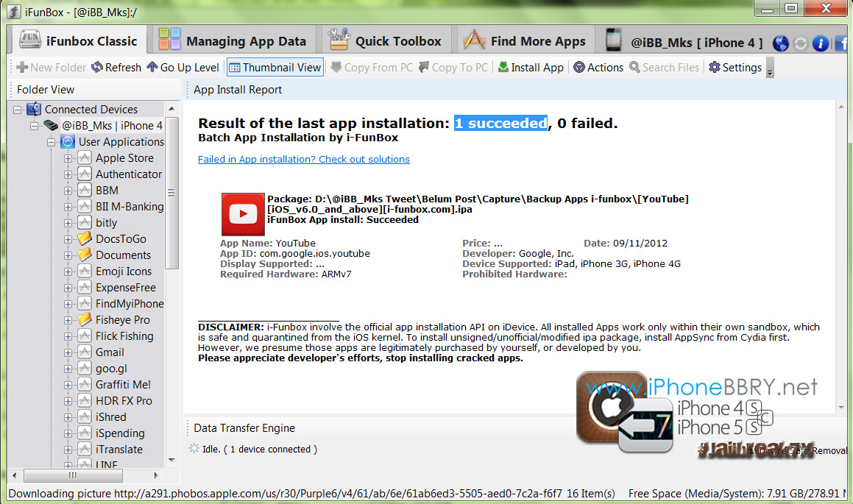Image resolution: width=853 pixels, height=504 pixels.
Task: Switch to Managing App Data tab
Action: pyautogui.click(x=233, y=41)
